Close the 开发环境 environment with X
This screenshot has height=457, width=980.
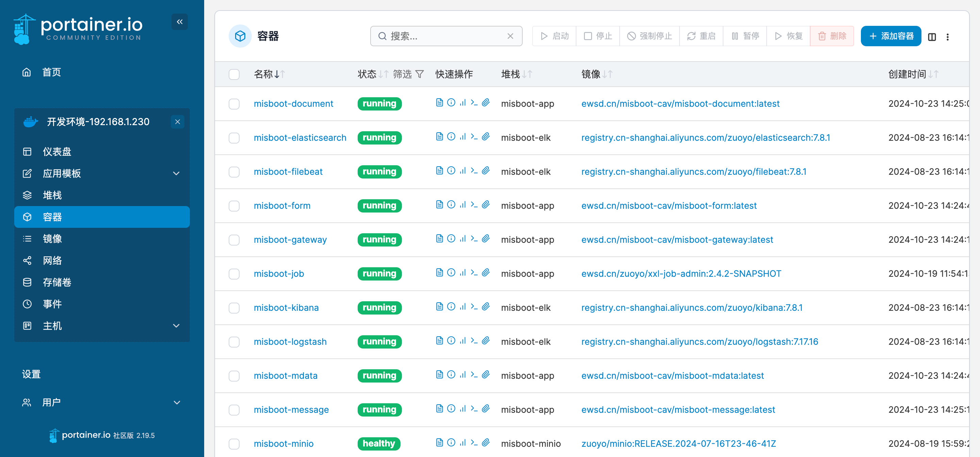tap(177, 122)
